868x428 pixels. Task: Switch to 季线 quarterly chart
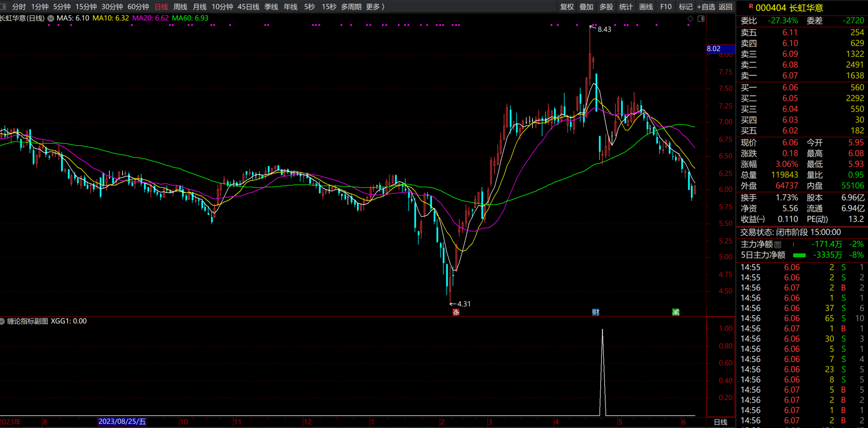[271, 7]
